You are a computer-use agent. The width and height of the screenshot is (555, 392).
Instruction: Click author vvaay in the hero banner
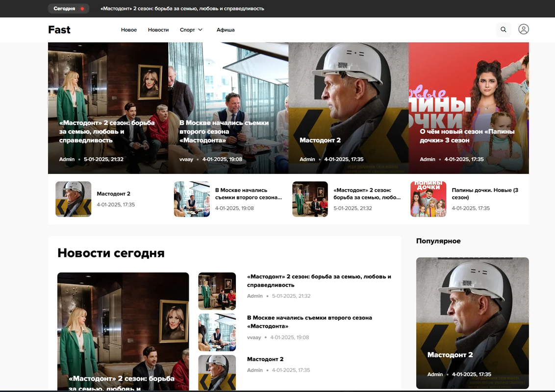[x=186, y=159]
